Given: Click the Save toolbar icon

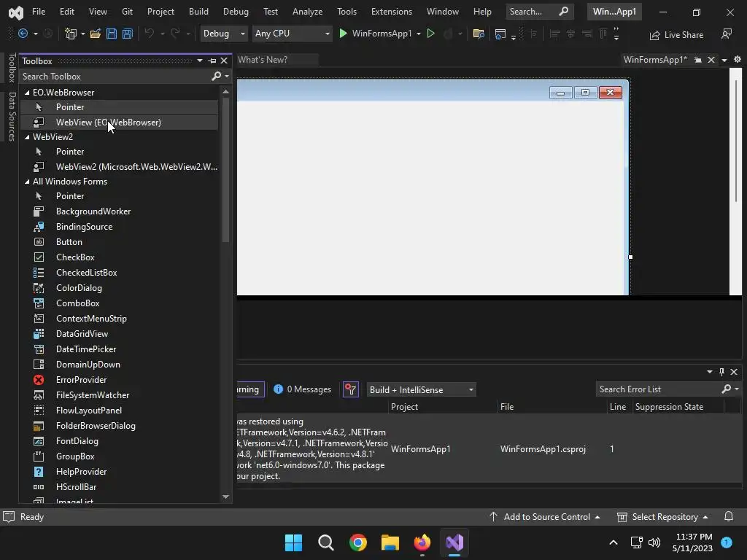Looking at the screenshot, I should 112,34.
